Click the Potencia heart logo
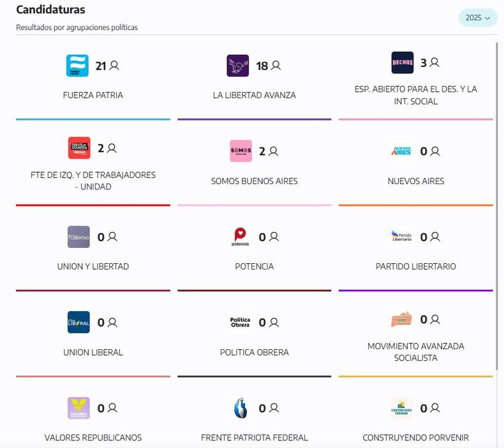This screenshot has height=448, width=504. pyautogui.click(x=240, y=237)
